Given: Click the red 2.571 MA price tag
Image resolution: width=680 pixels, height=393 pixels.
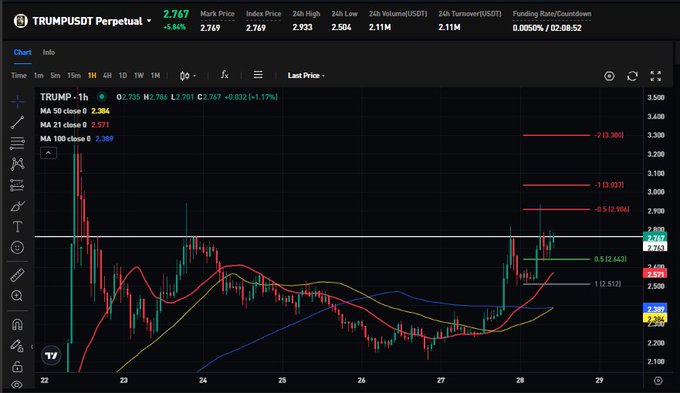Looking at the screenshot, I should click(x=655, y=274).
